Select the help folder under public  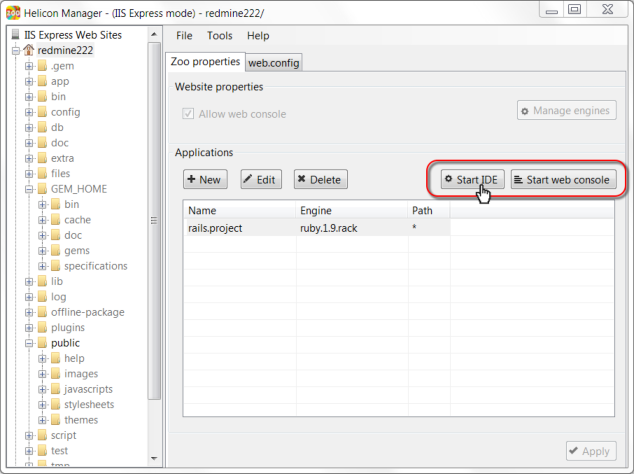[74, 358]
